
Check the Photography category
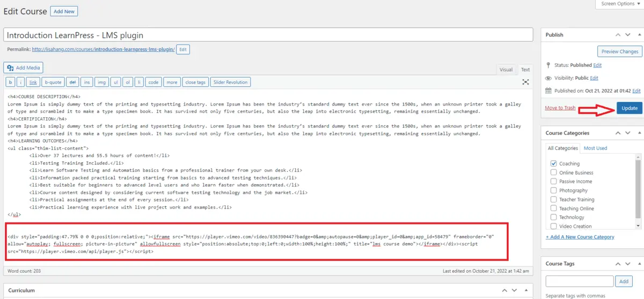click(553, 190)
